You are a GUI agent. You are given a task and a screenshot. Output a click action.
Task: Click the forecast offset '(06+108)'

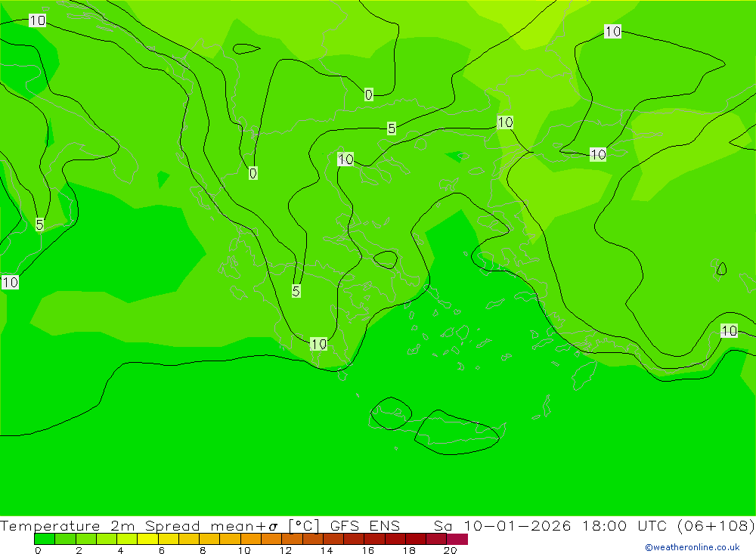tap(715, 525)
